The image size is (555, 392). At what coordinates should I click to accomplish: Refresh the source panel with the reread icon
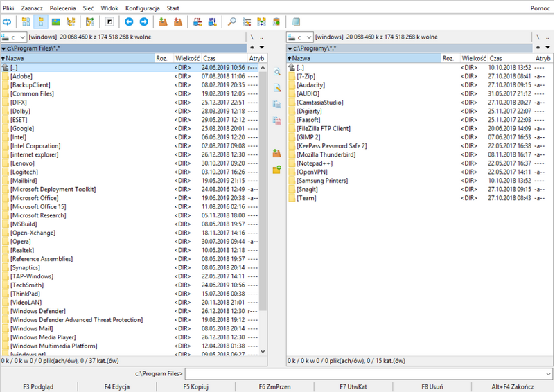(x=7, y=22)
